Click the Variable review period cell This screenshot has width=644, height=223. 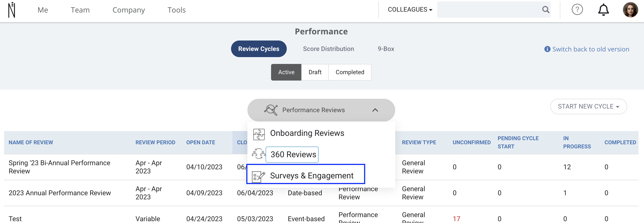tap(148, 219)
